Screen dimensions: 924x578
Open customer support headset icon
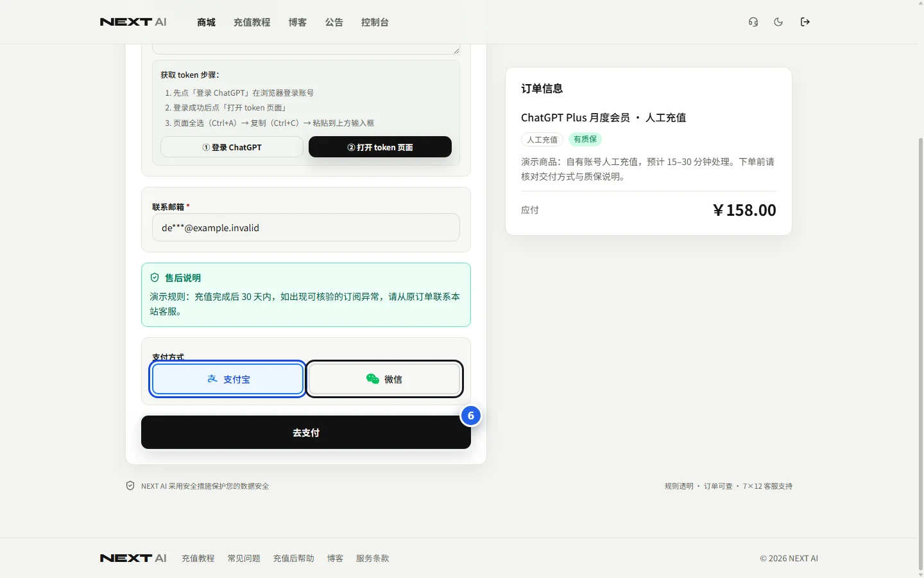point(753,22)
